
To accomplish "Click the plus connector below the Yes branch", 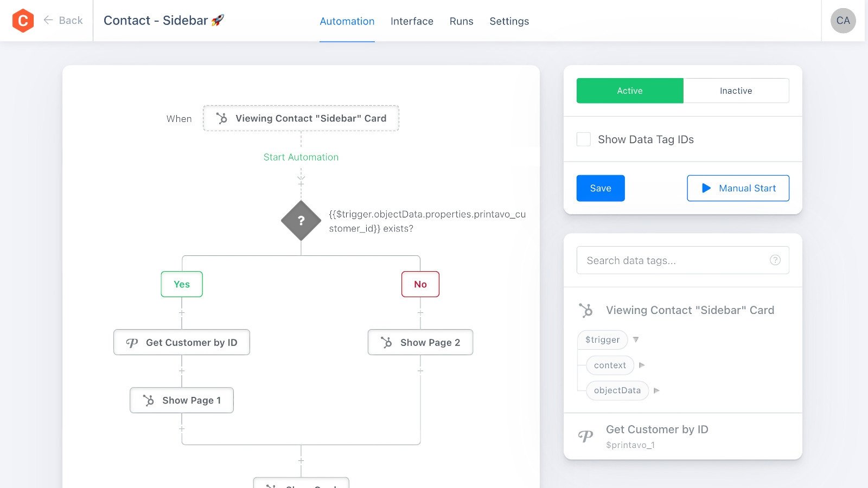I will click(x=182, y=313).
